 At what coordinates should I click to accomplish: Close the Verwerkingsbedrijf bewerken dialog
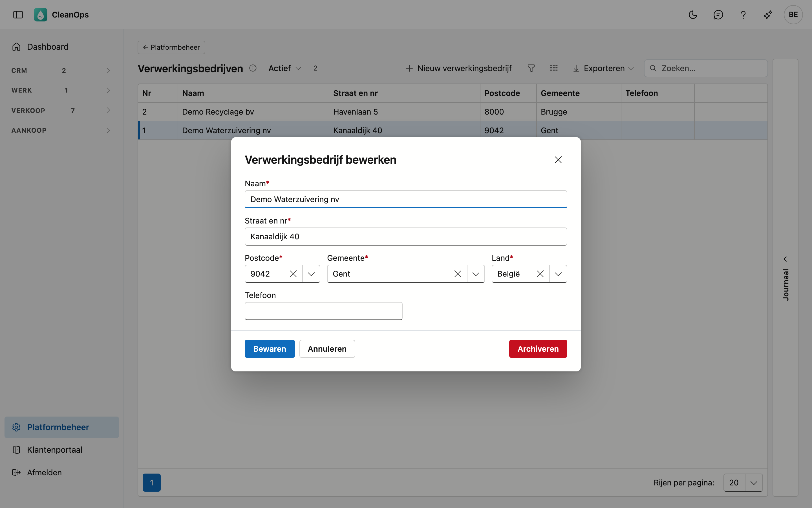(558, 159)
